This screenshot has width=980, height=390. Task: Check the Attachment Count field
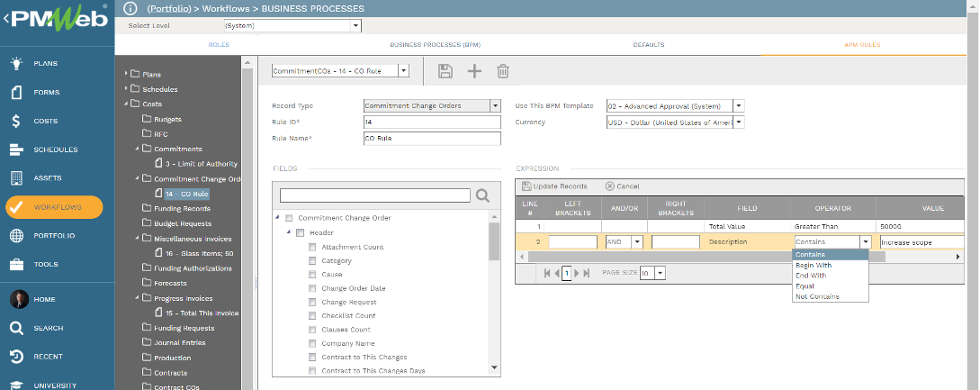point(312,247)
